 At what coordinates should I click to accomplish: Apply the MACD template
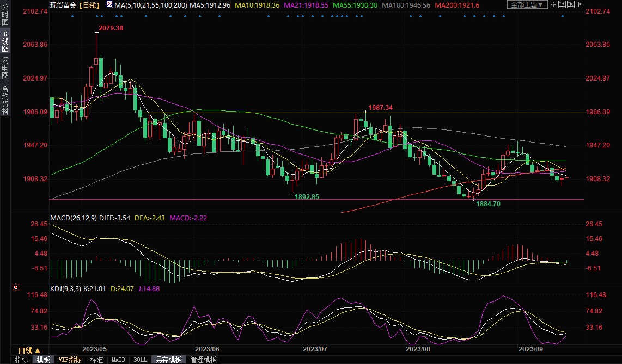[118, 360]
